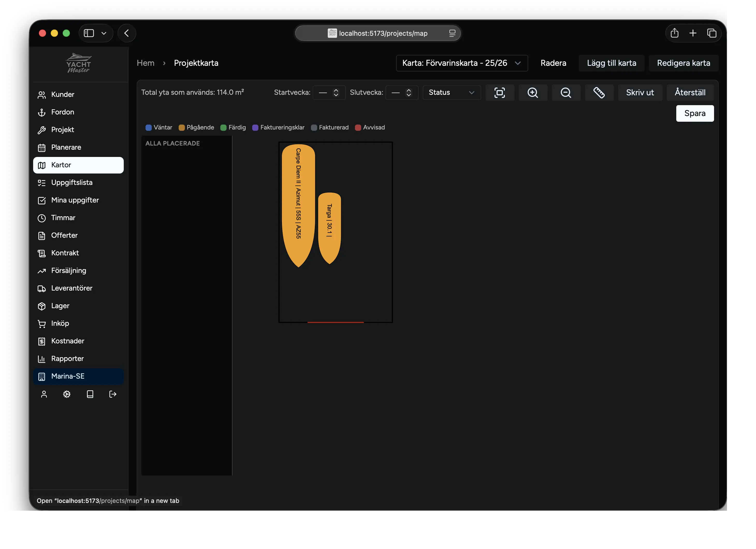This screenshot has width=756, height=549.
Task: Open the tab group chevron dropdown
Action: coord(104,33)
